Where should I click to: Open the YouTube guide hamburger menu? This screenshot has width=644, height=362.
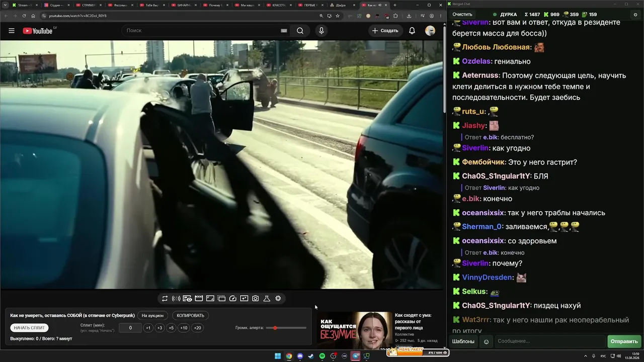tap(12, 31)
